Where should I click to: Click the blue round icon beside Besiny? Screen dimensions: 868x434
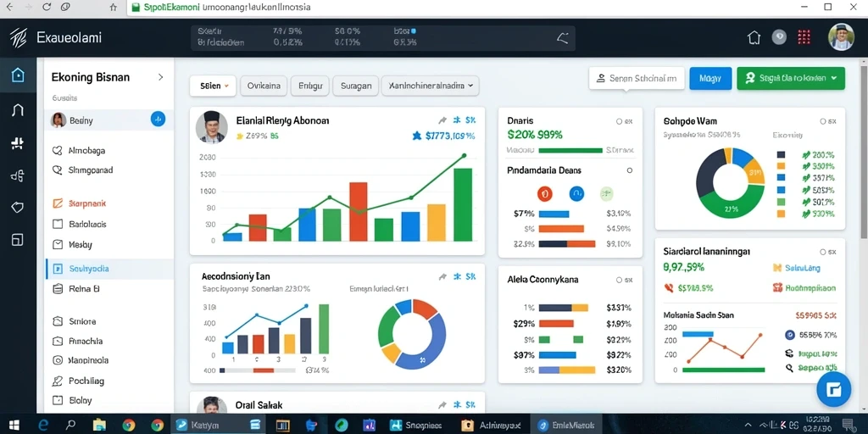[158, 119]
